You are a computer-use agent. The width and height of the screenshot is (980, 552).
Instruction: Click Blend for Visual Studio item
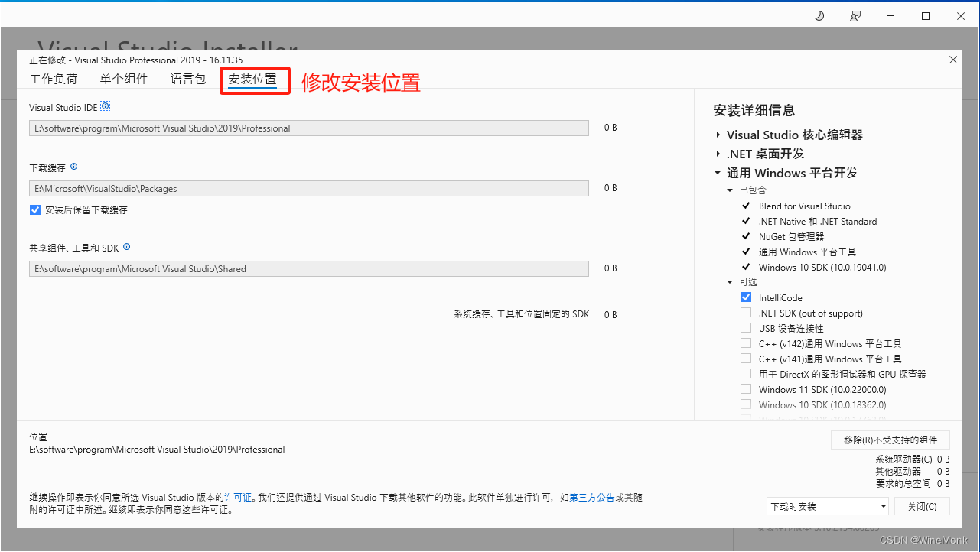click(x=804, y=206)
